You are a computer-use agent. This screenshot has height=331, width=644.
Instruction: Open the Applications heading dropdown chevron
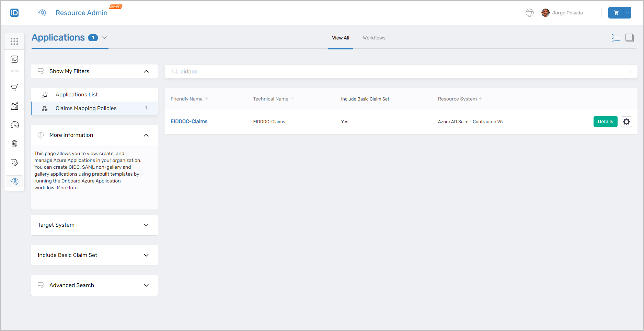(104, 38)
